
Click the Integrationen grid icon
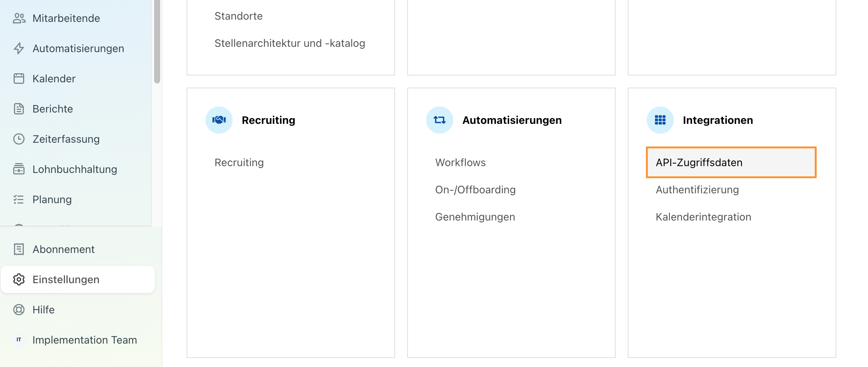(x=660, y=120)
